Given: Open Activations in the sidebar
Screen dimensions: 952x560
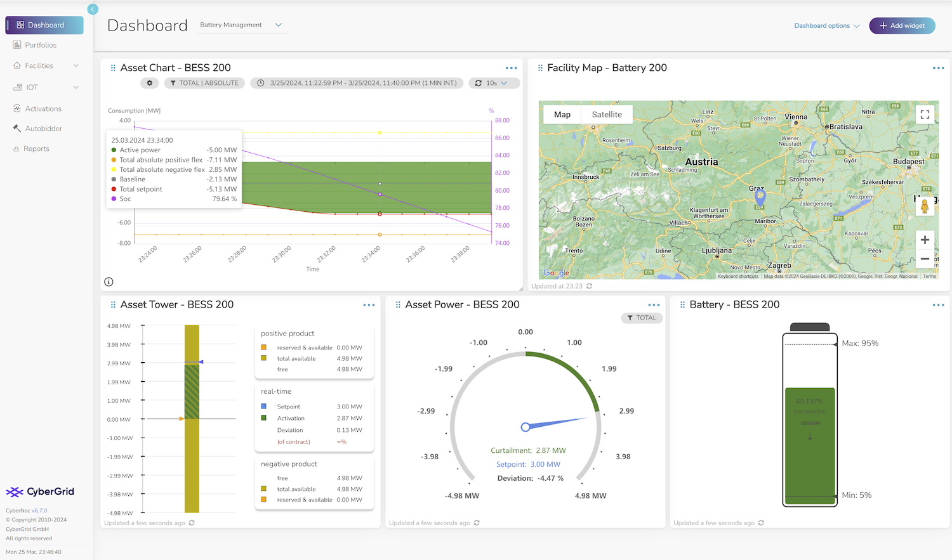Looking at the screenshot, I should (x=43, y=109).
